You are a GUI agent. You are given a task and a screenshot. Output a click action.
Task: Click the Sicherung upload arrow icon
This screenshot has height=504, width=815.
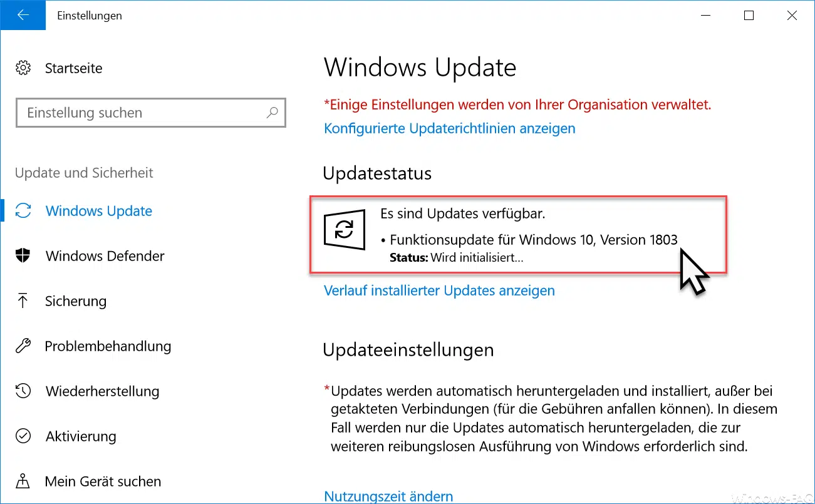pyautogui.click(x=23, y=301)
